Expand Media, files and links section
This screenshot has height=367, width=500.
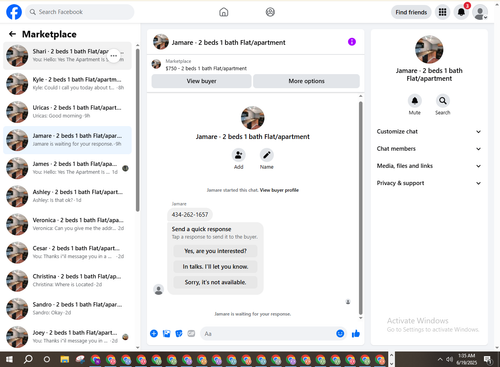coord(429,166)
